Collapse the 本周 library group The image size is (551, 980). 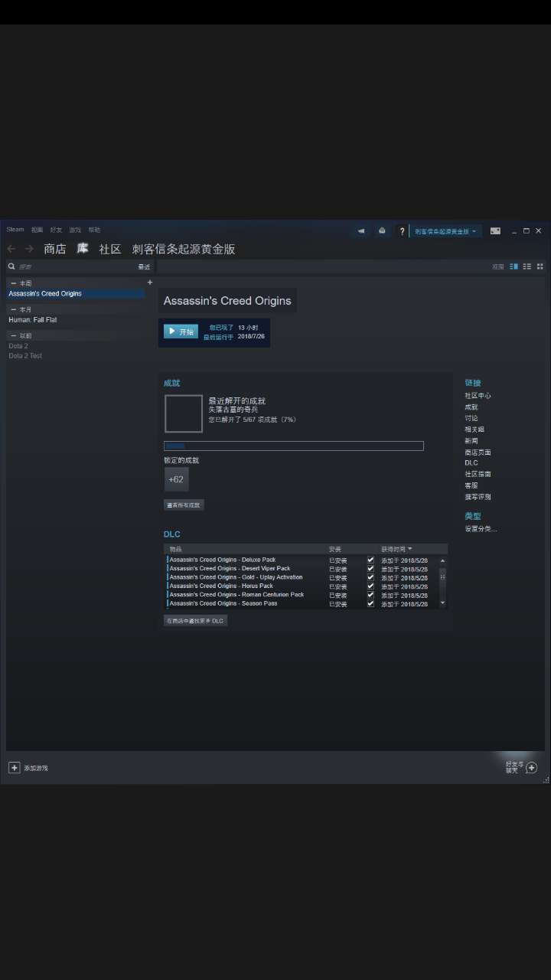point(13,283)
